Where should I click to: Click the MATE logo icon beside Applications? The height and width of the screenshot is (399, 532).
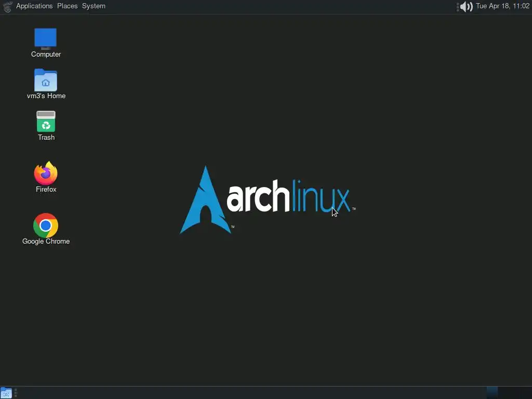click(7, 6)
